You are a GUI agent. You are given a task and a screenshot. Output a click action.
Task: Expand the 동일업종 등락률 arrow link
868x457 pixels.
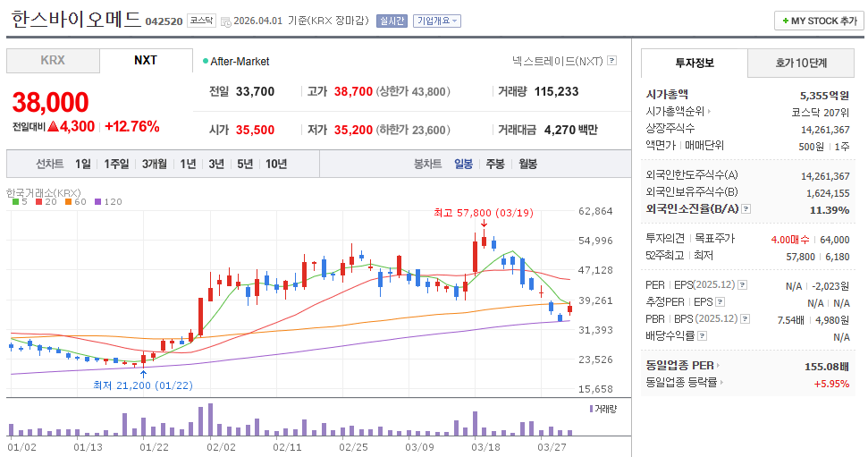point(721,382)
